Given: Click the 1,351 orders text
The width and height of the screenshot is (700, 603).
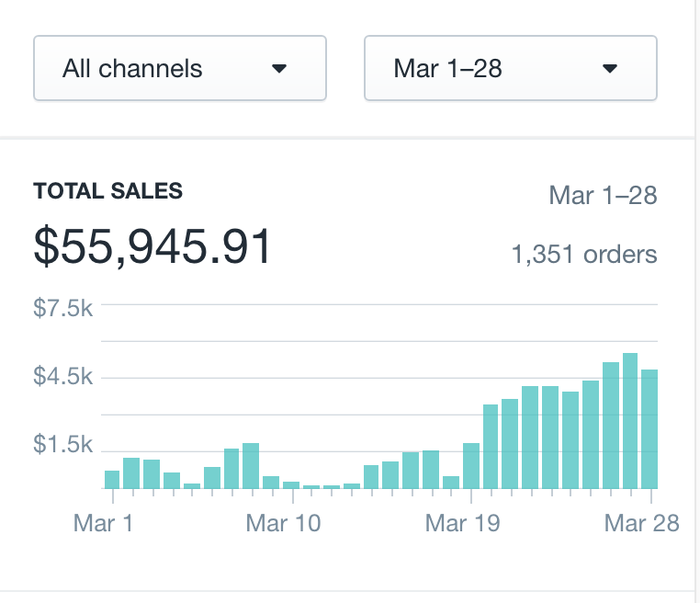Looking at the screenshot, I should pyautogui.click(x=583, y=254).
